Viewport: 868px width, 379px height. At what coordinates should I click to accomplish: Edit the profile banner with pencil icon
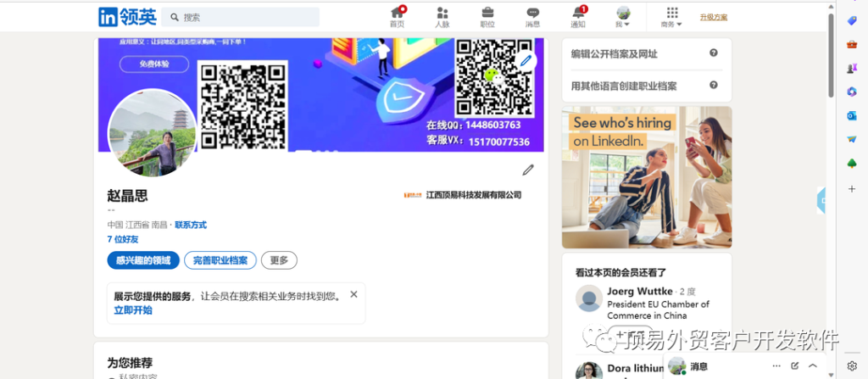526,60
